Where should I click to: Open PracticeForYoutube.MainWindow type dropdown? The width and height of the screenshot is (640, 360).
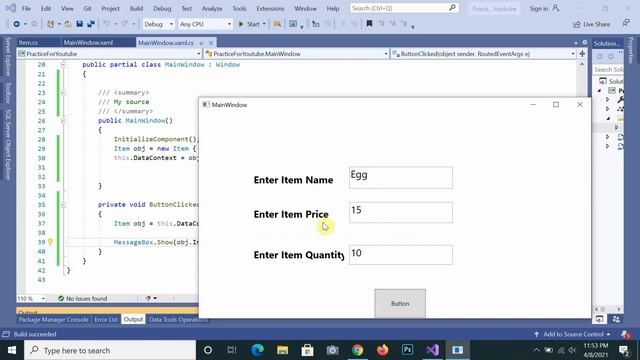point(296,53)
